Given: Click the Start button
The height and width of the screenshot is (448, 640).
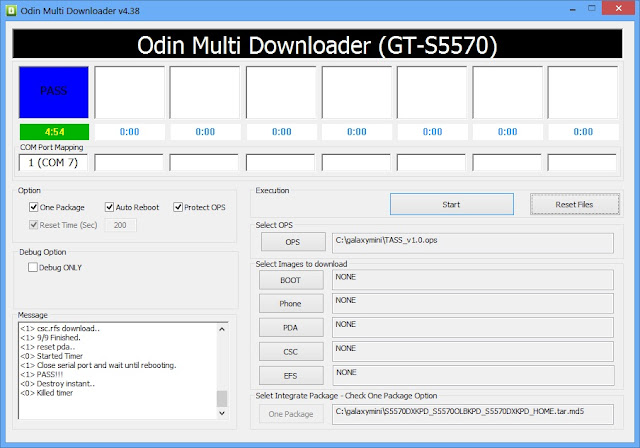Looking at the screenshot, I should coord(452,204).
